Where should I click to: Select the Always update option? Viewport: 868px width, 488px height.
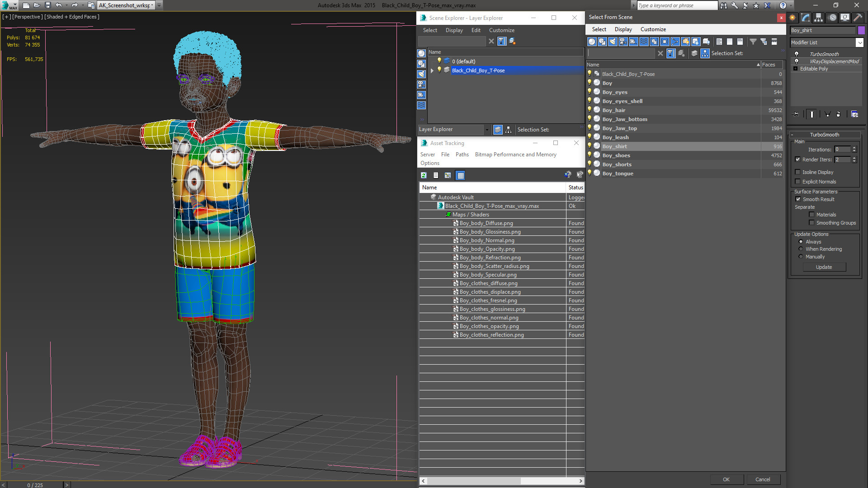[x=801, y=242]
